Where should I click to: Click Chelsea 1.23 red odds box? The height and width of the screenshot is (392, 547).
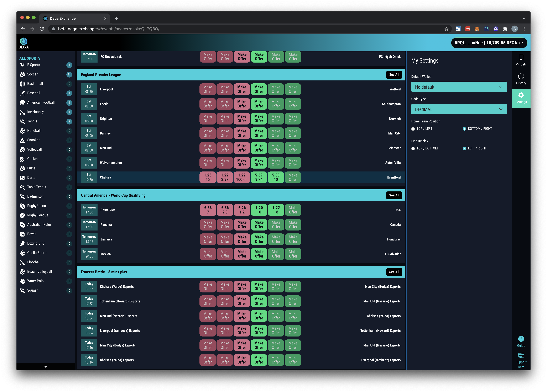[x=207, y=178]
